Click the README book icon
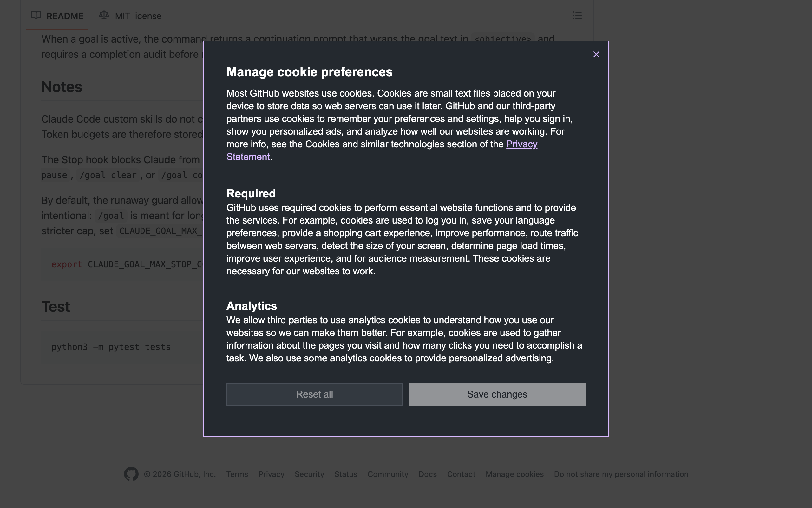 [36, 16]
